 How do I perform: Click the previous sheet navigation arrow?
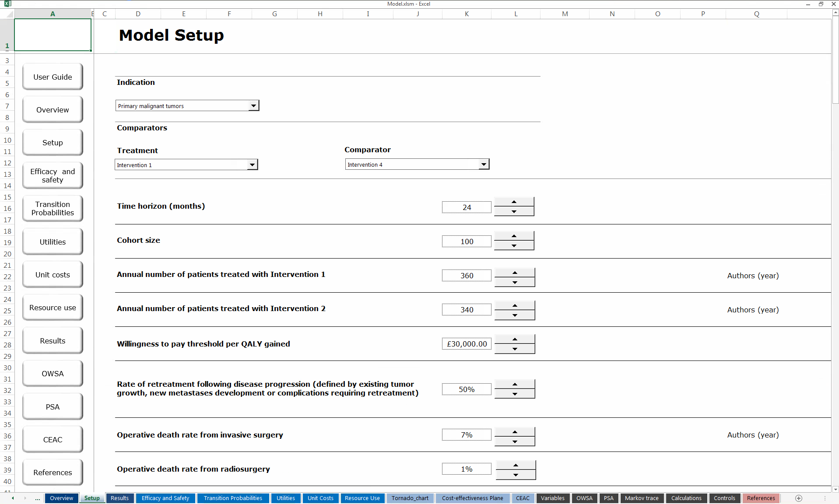pyautogui.click(x=12, y=498)
